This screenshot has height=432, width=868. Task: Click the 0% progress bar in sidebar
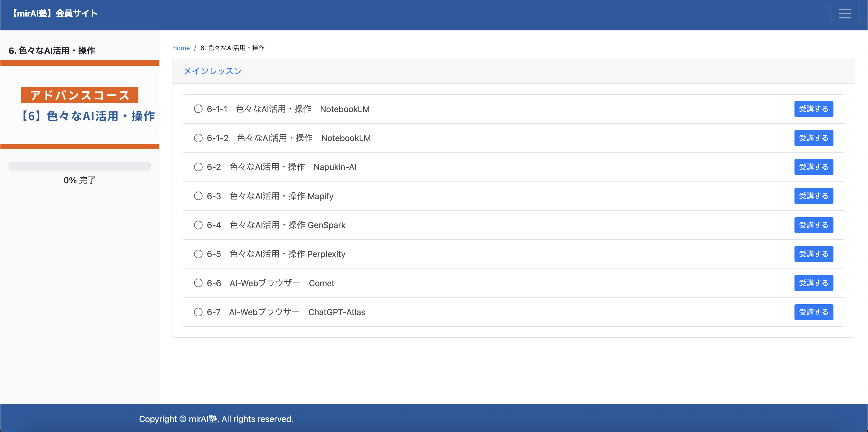point(79,166)
